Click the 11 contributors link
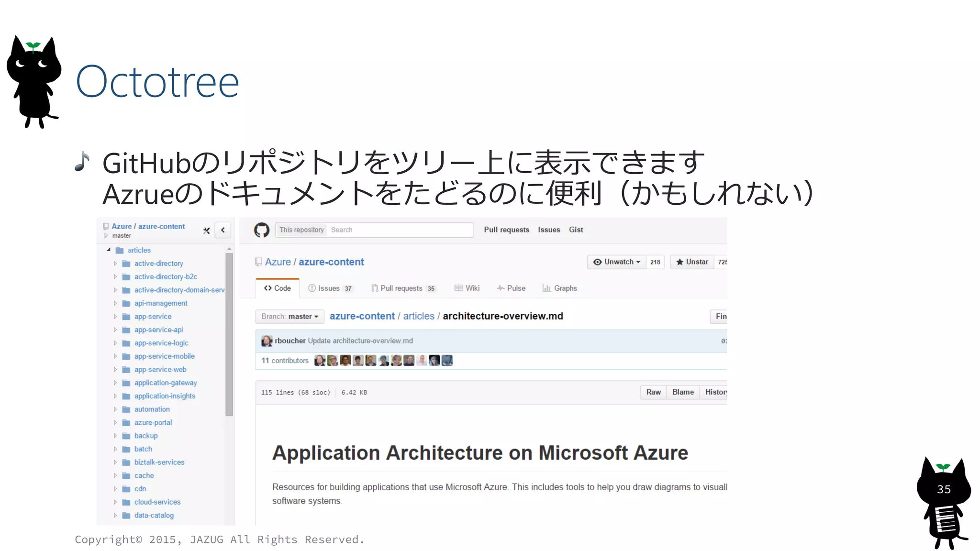This screenshot has height=551, width=980. 285,361
